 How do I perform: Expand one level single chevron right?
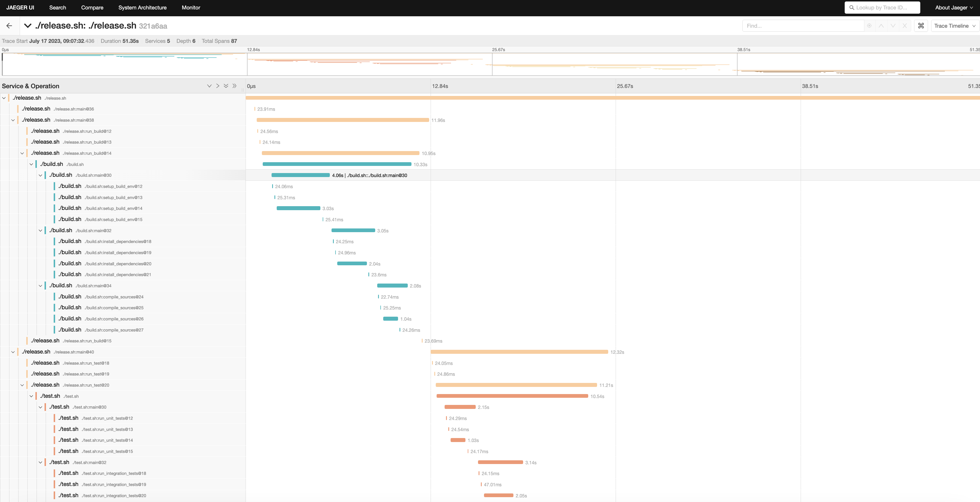pyautogui.click(x=218, y=86)
